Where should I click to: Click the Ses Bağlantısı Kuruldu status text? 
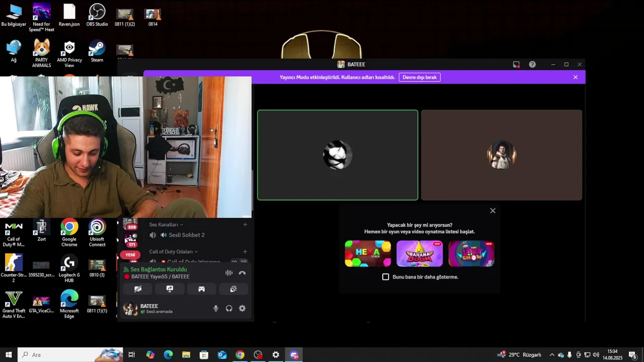click(158, 269)
